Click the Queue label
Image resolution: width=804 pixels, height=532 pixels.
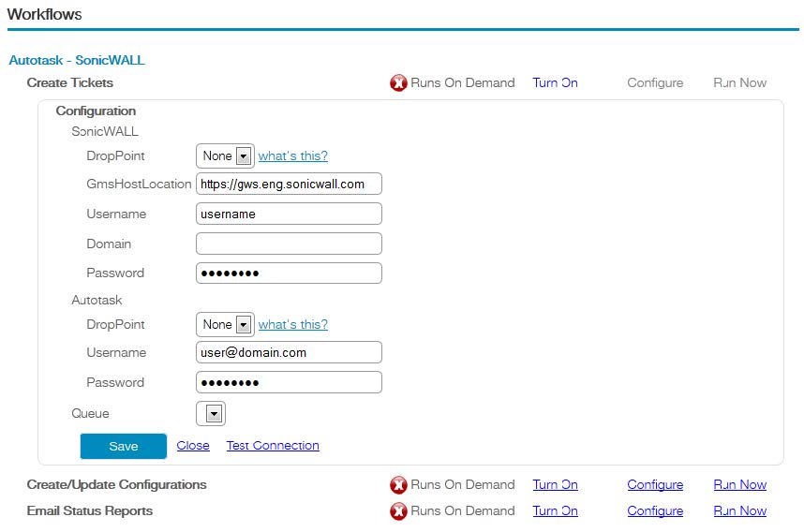tap(90, 414)
